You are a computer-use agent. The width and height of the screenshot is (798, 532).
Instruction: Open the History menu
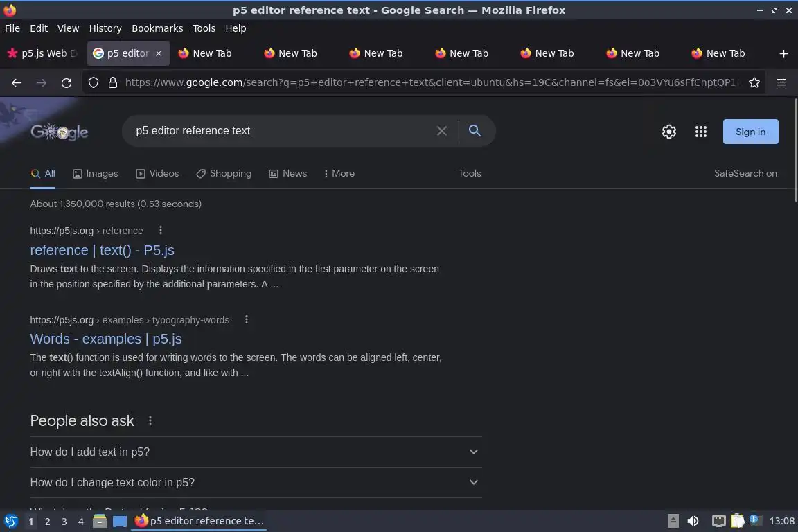105,28
